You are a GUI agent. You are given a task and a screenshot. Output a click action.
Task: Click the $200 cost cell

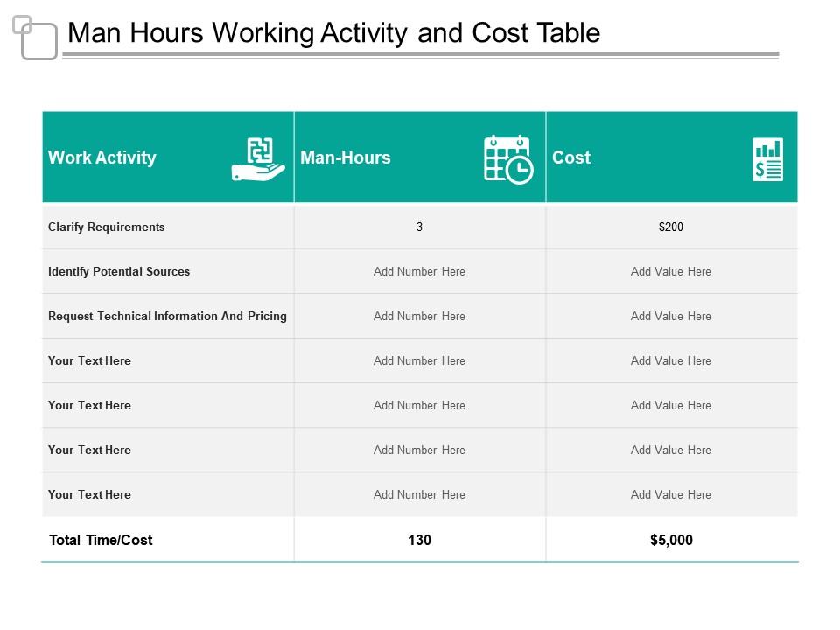coord(671,227)
